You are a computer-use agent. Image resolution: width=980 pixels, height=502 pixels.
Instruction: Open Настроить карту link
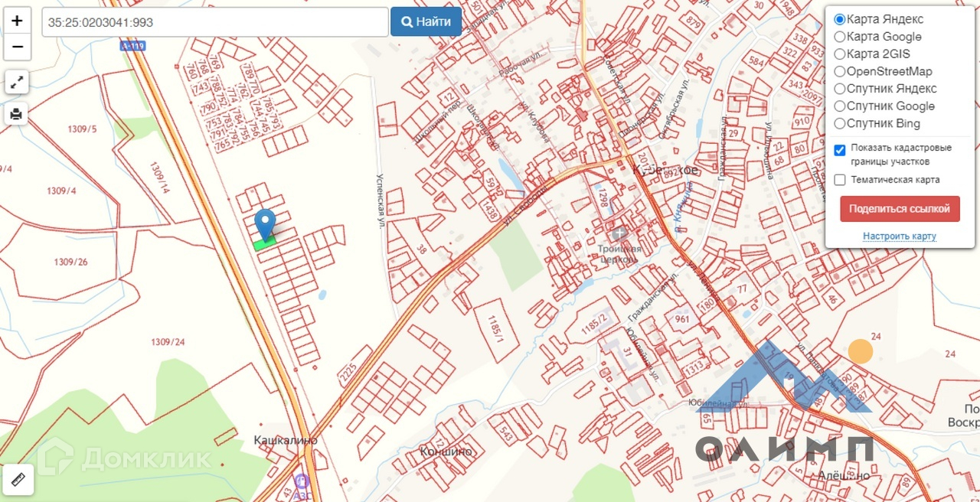click(900, 236)
